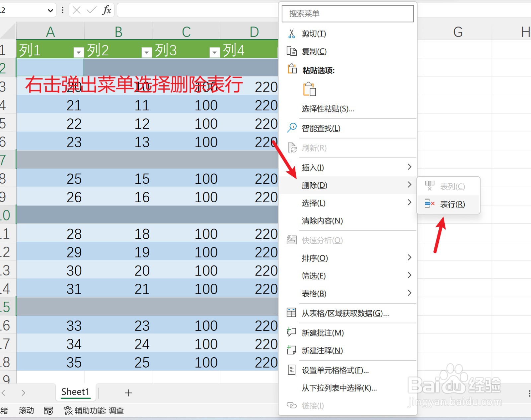Viewport: 531px width, 420px height.
Task: Click the + button to add sheet
Action: [128, 392]
